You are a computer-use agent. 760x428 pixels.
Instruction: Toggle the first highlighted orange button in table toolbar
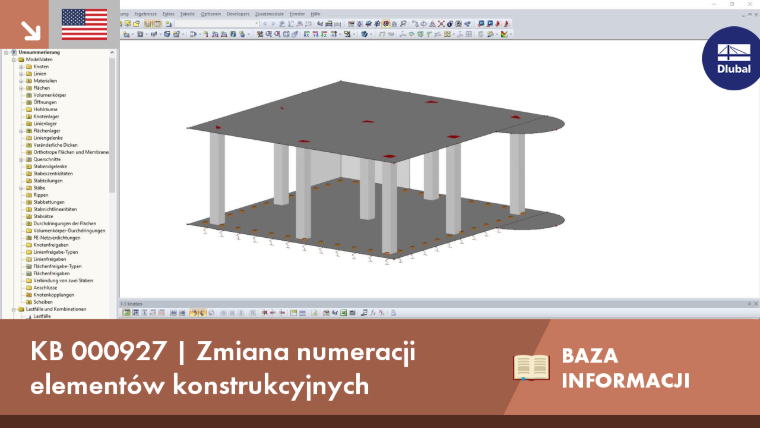coord(193,313)
